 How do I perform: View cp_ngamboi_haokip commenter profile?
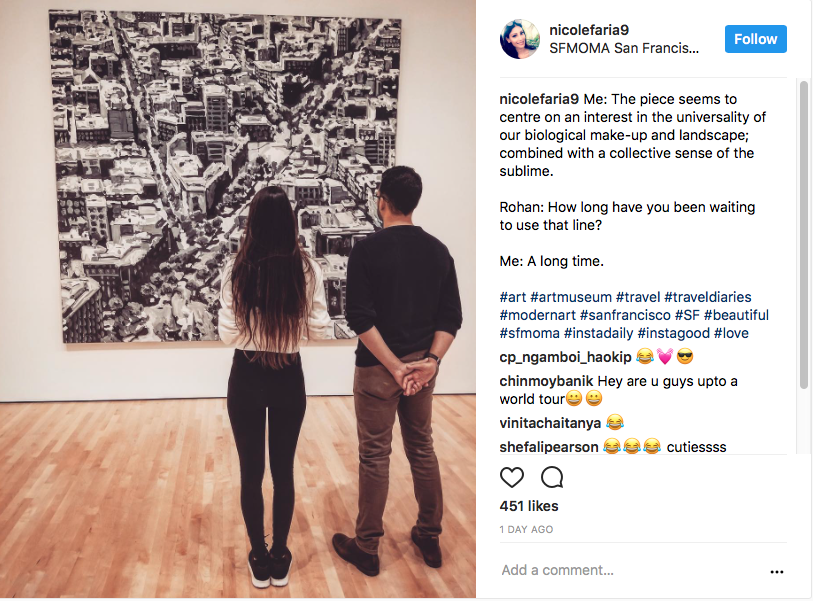click(x=565, y=357)
